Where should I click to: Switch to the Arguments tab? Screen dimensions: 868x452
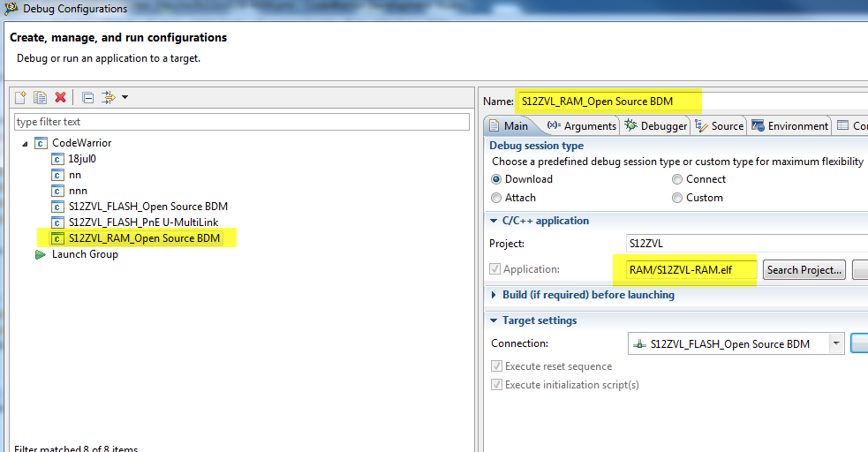tap(581, 126)
